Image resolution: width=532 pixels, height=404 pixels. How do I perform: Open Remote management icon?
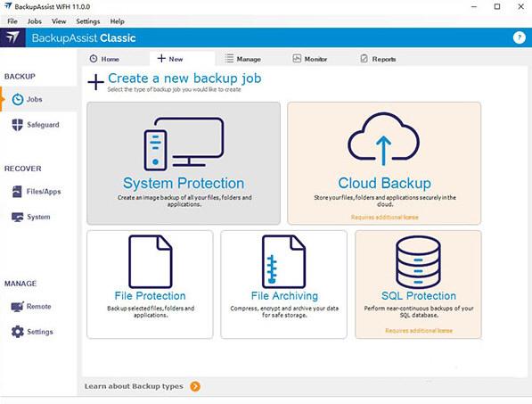pos(17,306)
